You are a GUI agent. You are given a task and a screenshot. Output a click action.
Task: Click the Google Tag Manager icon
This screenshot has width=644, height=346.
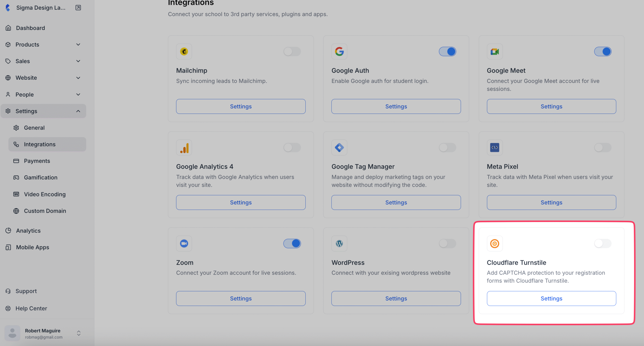(x=339, y=148)
